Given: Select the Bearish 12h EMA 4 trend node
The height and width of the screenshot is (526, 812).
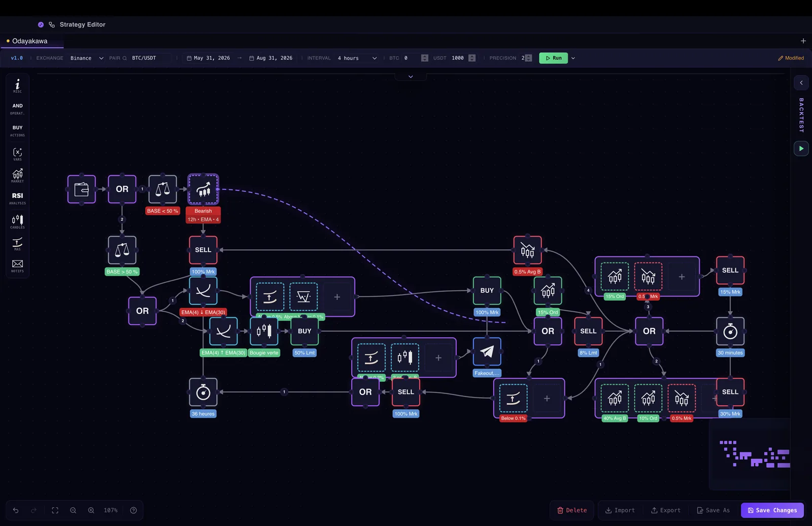Looking at the screenshot, I should click(203, 189).
